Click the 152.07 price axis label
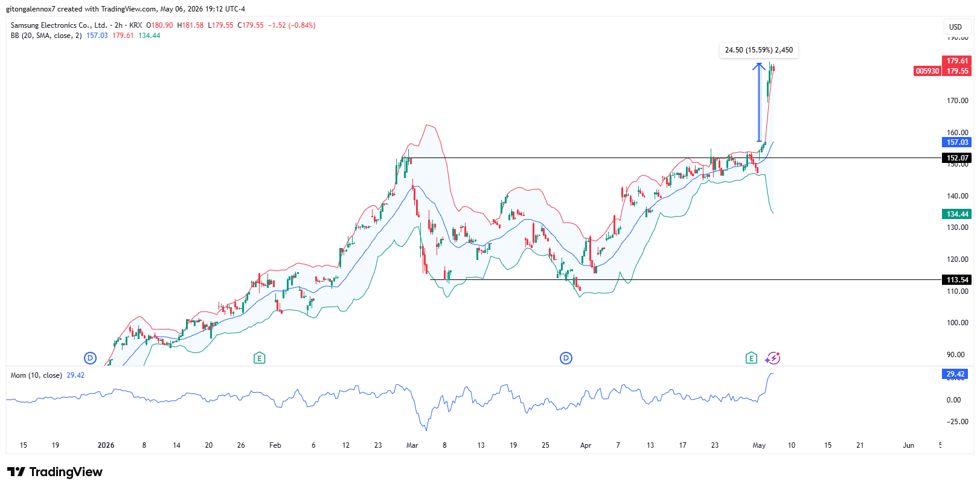Viewport: 980px width, 490px height. tap(957, 158)
